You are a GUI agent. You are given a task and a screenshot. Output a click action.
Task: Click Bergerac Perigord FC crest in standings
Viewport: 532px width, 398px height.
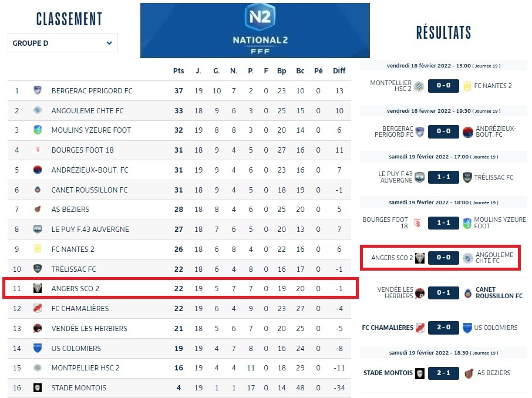click(38, 90)
